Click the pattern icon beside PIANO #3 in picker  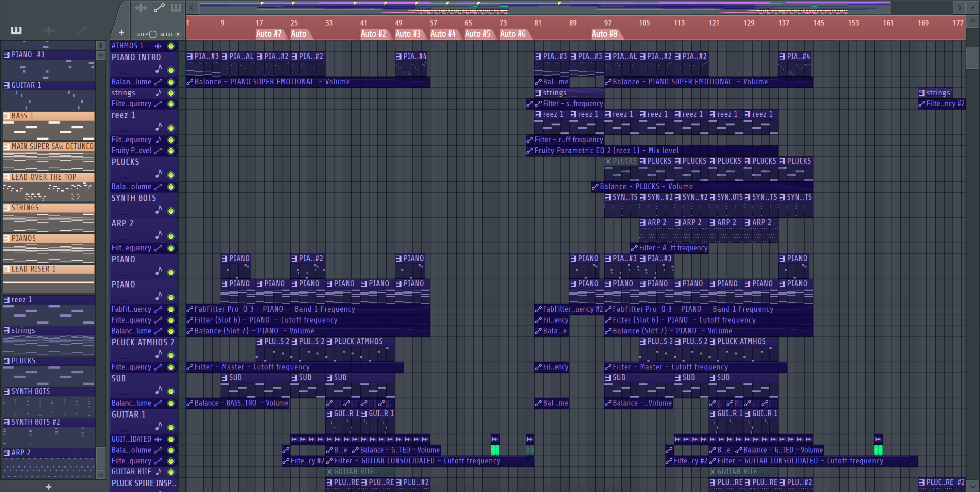click(7, 54)
